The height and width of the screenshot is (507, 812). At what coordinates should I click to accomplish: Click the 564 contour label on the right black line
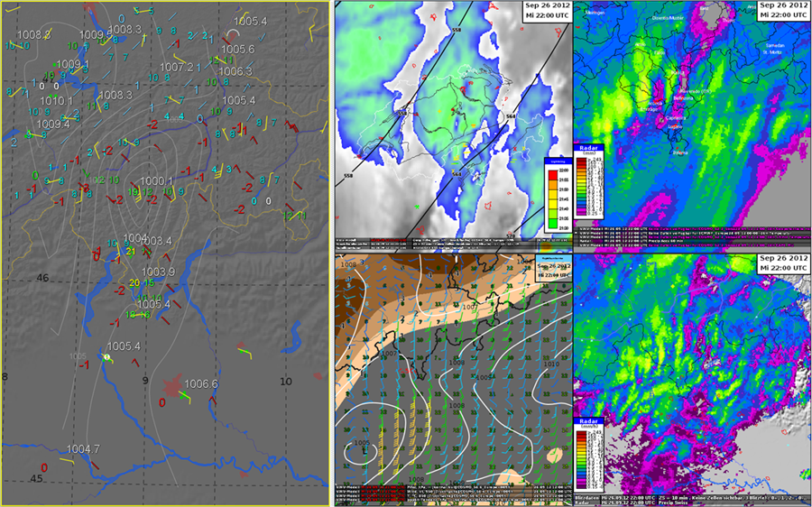click(510, 116)
